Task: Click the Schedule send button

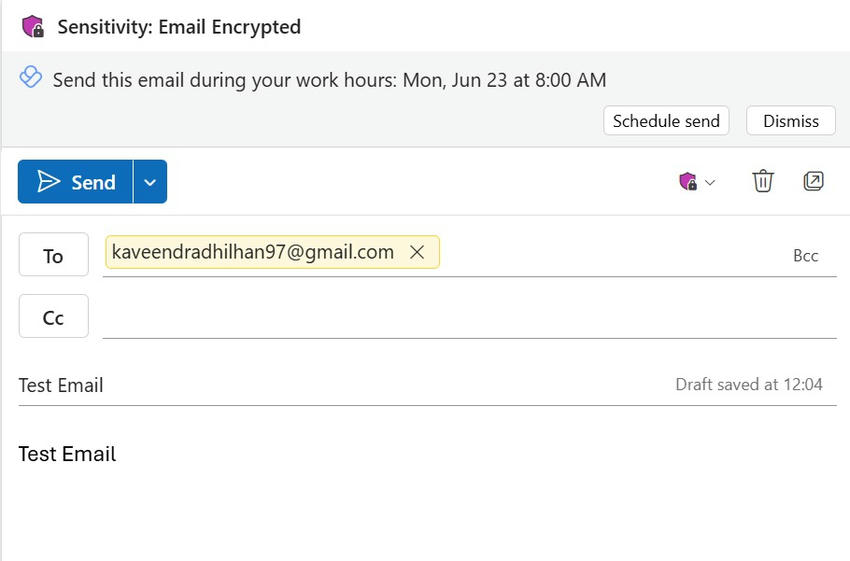Action: click(666, 121)
